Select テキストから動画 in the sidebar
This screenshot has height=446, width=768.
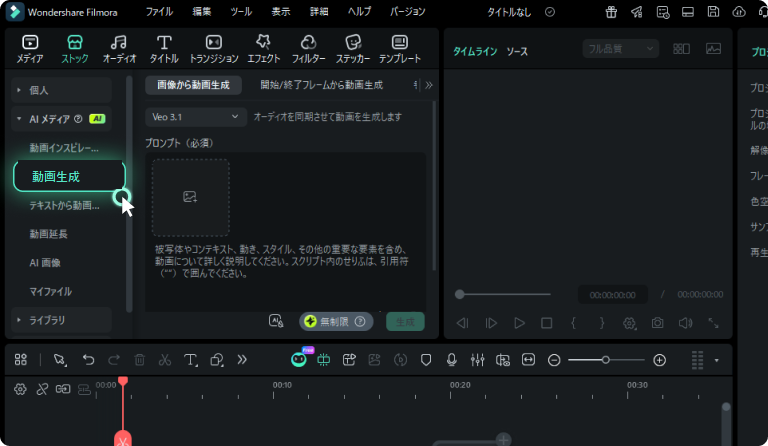pyautogui.click(x=64, y=206)
